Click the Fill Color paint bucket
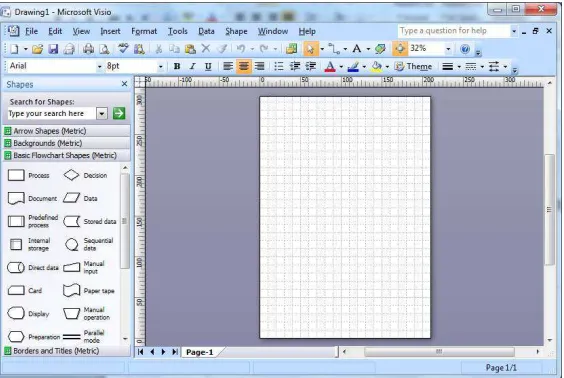The width and height of the screenshot is (564, 378). point(376,66)
